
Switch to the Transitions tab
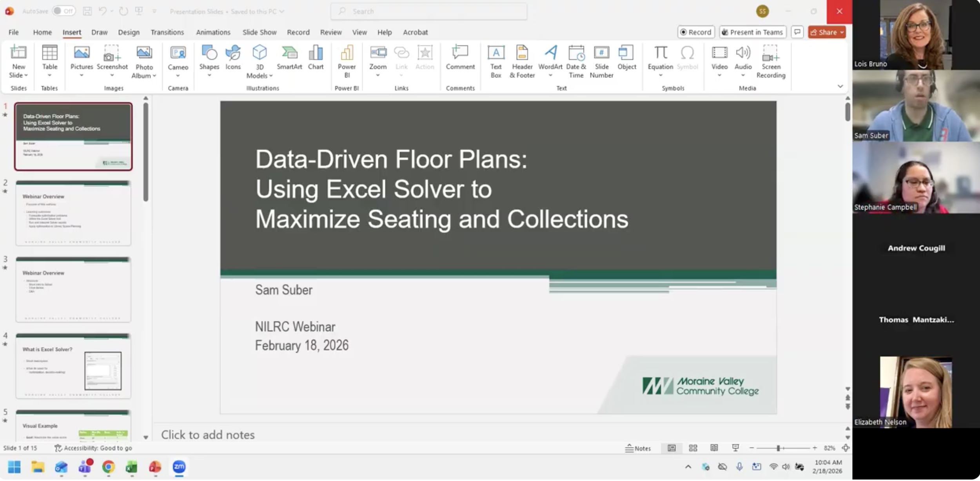coord(167,32)
